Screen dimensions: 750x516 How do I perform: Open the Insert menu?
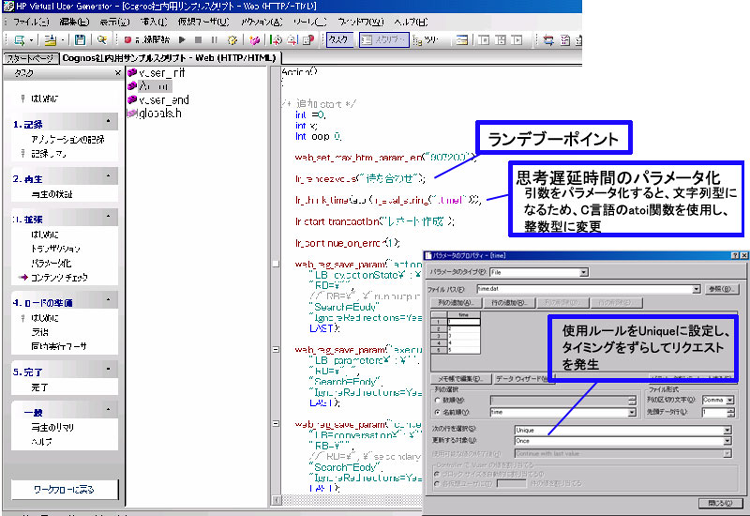(x=154, y=22)
